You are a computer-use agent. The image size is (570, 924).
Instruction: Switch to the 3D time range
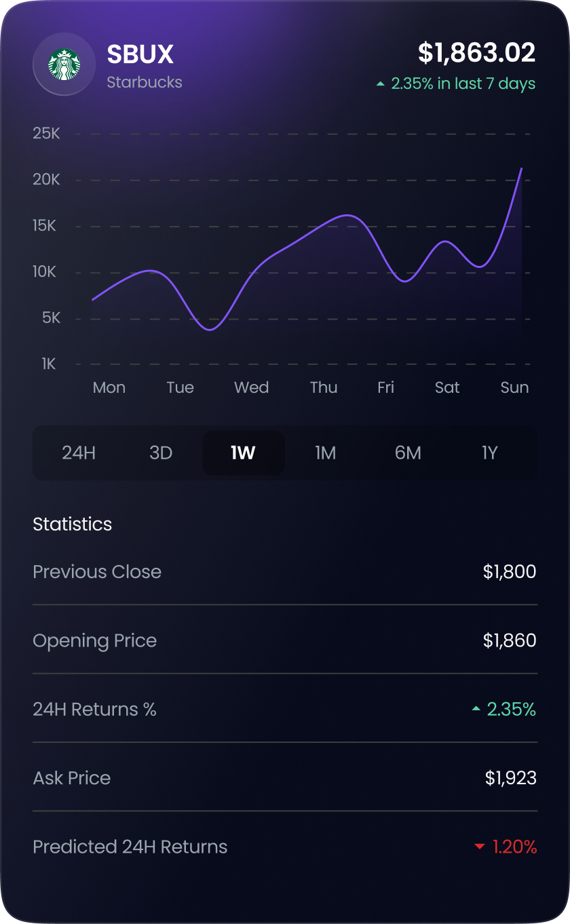(x=161, y=453)
